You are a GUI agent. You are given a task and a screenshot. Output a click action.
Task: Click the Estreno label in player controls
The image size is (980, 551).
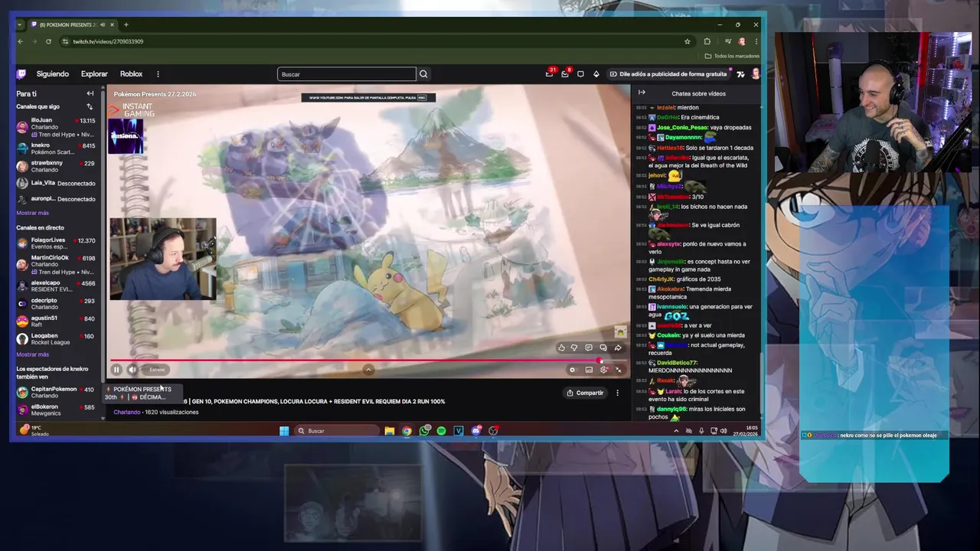(x=157, y=370)
